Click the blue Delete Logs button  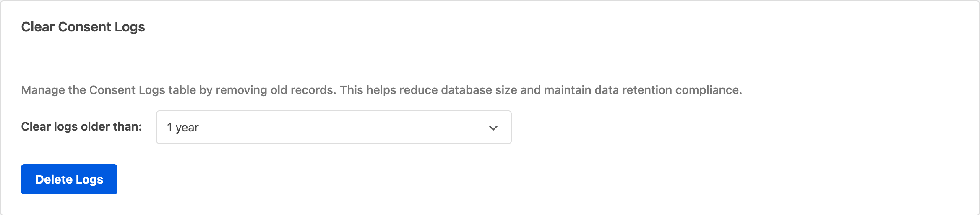[x=69, y=179]
